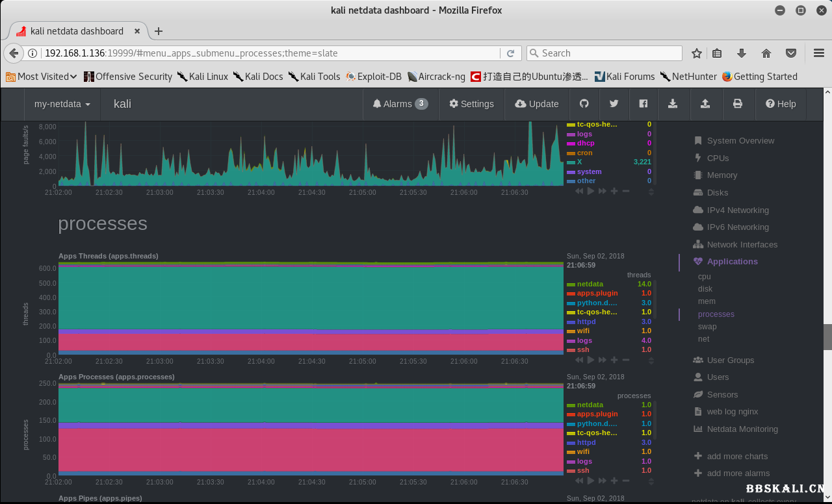Select the mem submenu under Applications
This screenshot has width=832, height=504.
pyautogui.click(x=707, y=301)
